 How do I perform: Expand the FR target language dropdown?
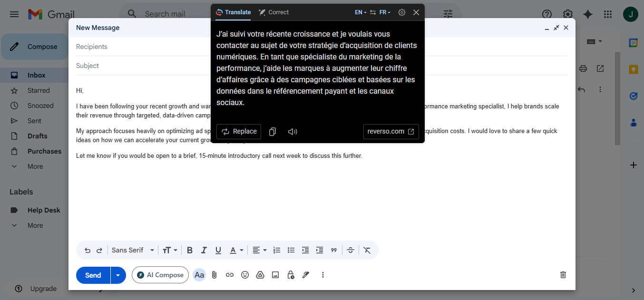[x=385, y=12]
